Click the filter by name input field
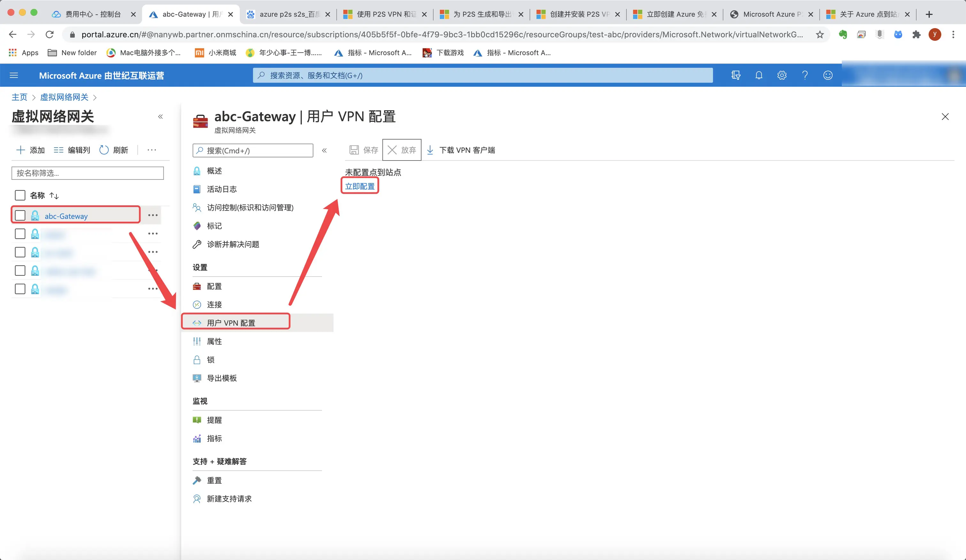The image size is (966, 560). click(88, 173)
